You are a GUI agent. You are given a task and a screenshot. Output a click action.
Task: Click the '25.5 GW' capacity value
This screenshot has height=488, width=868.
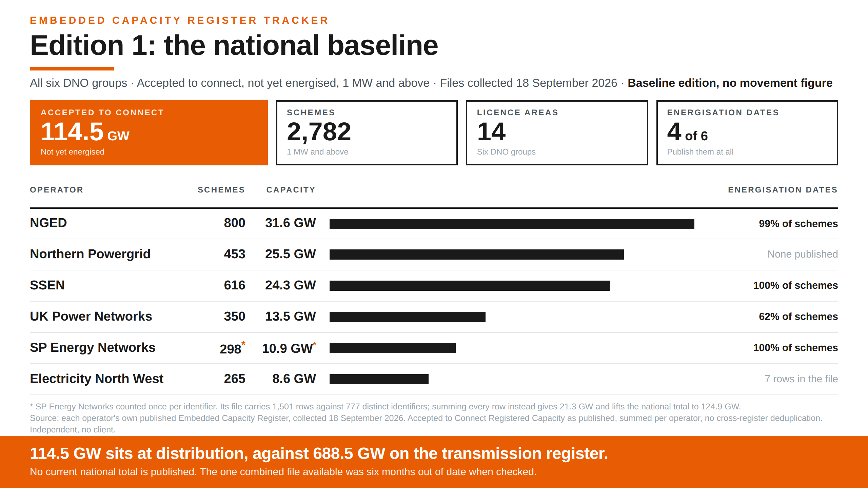291,254
